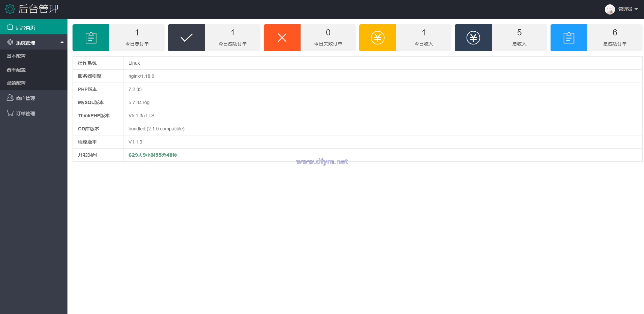This screenshot has width=644, height=314.
Task: Click the MySQL版本 row label
Action: point(91,102)
